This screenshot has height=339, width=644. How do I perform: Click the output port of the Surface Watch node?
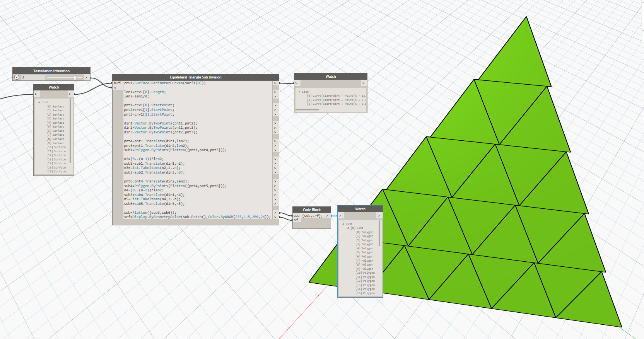pos(70,94)
